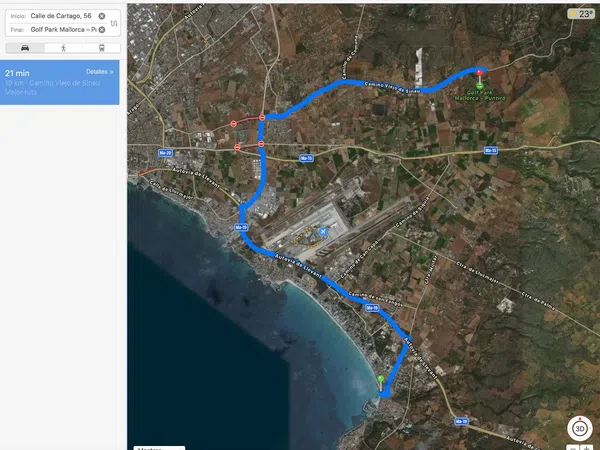Viewport: 600px width, 450px height.
Task: Click the red destination pin
Action: tap(481, 71)
